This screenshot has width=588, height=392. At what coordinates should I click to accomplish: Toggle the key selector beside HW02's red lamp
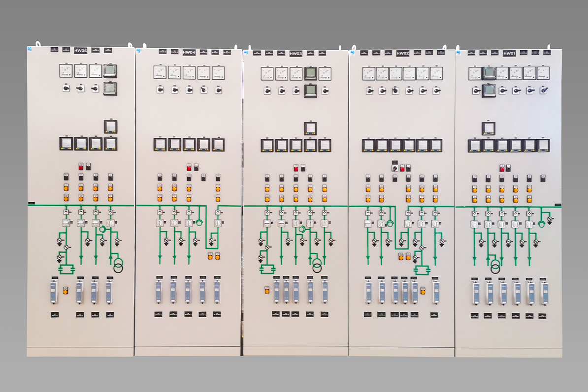pos(394,168)
